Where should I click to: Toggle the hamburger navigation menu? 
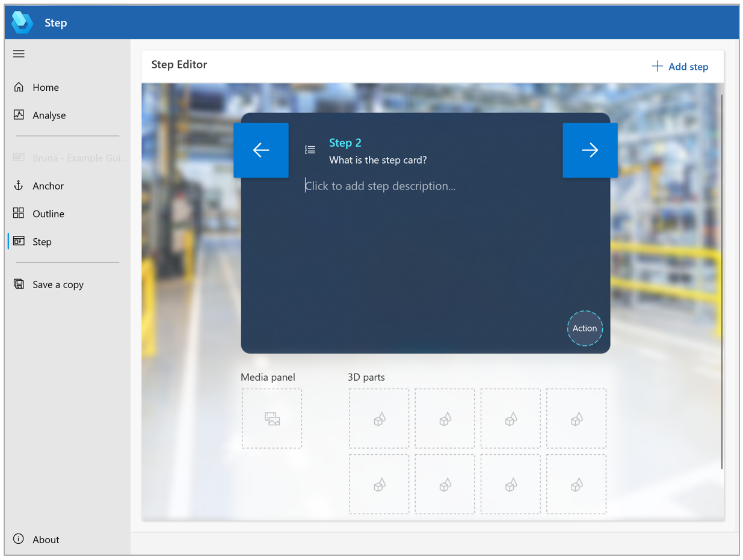point(19,54)
